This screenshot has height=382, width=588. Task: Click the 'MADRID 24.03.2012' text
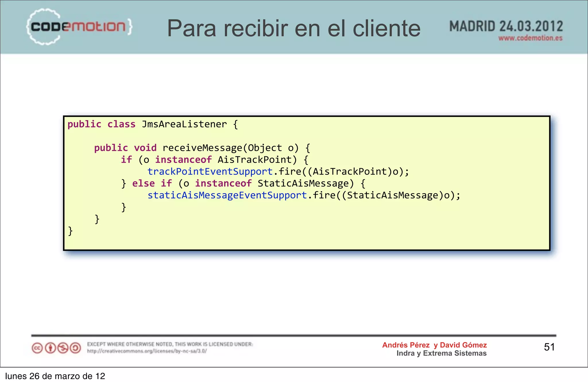point(506,26)
